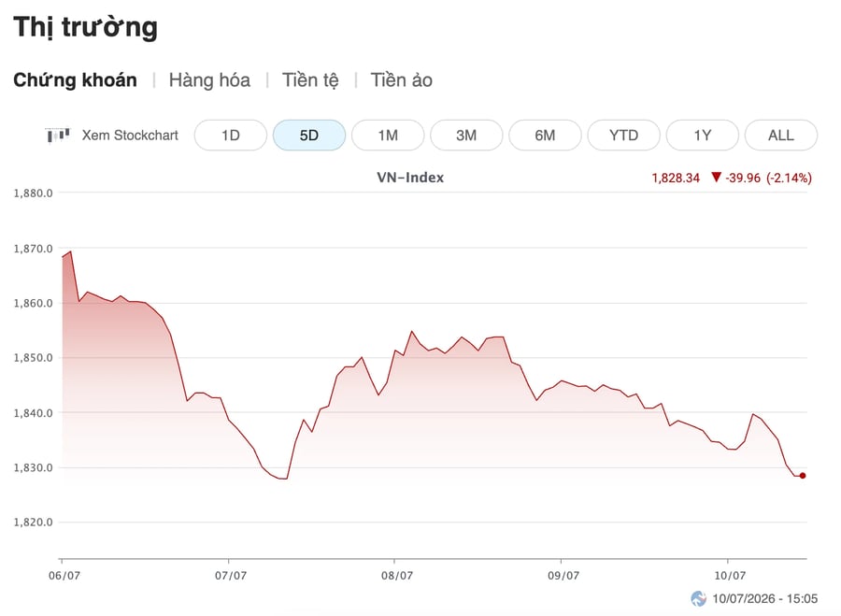Switch chart to 1M range
This screenshot has height=616, width=841.
388,136
